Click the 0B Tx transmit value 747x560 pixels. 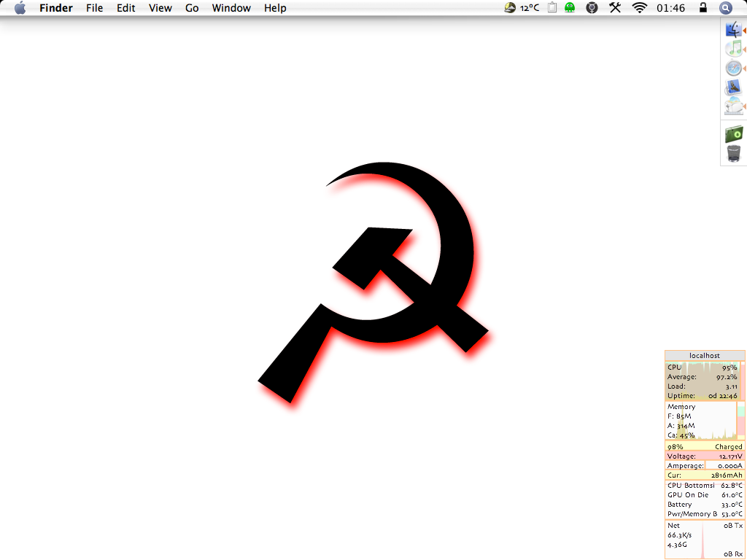click(733, 526)
